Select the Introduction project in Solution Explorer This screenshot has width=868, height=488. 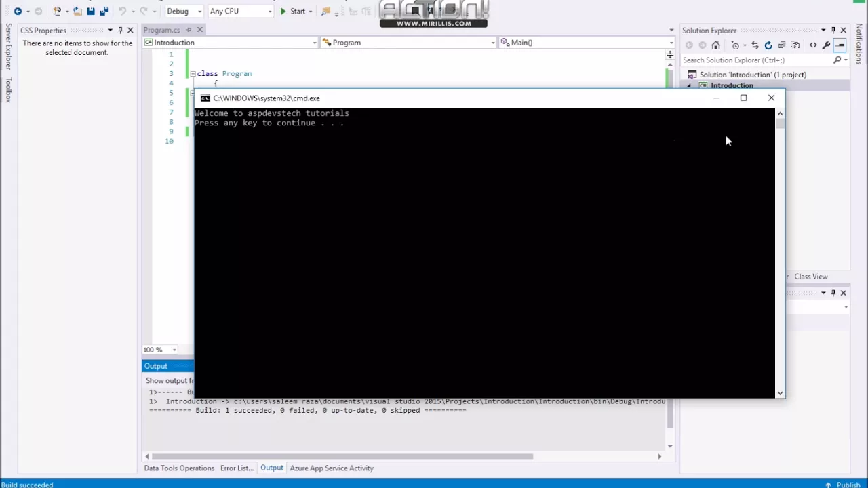732,86
